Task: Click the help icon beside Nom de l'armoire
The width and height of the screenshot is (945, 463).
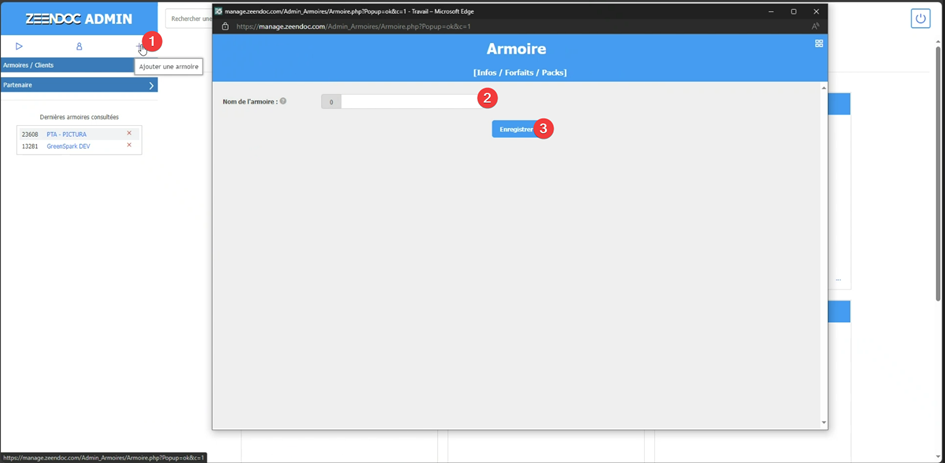Action: (283, 101)
